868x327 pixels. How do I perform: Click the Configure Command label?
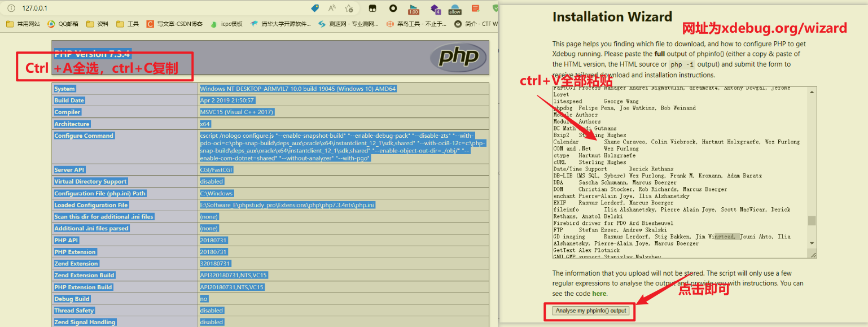click(84, 136)
